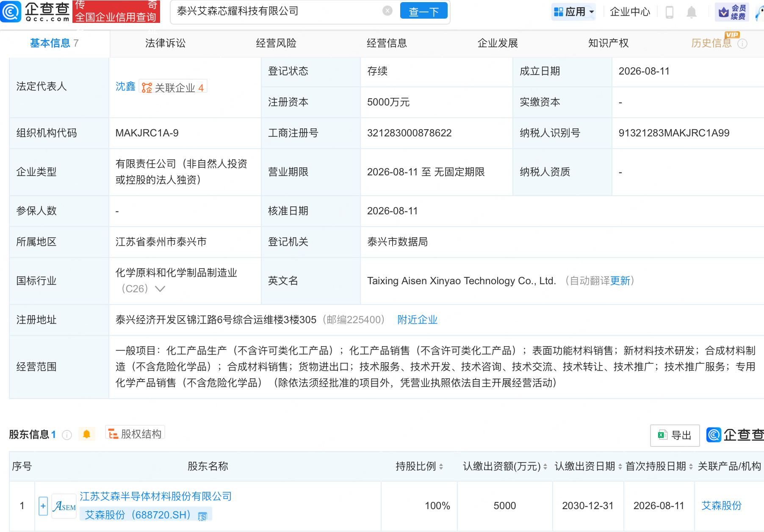The width and height of the screenshot is (764, 532).
Task: Sort by 认缴出资日期 column
Action: coord(620,467)
